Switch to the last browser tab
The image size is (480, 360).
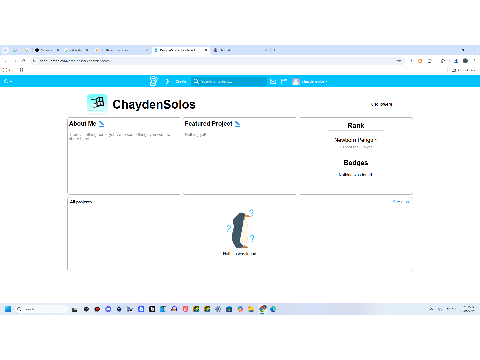click(240, 50)
